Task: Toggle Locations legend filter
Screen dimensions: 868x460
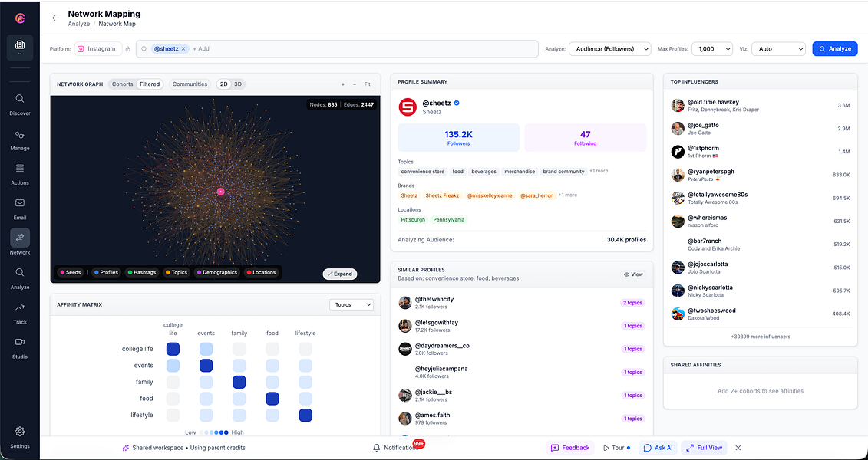Action: click(x=261, y=273)
